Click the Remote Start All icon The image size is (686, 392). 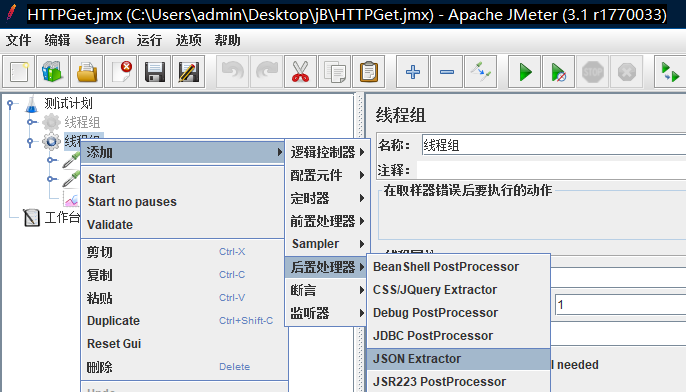(x=670, y=72)
